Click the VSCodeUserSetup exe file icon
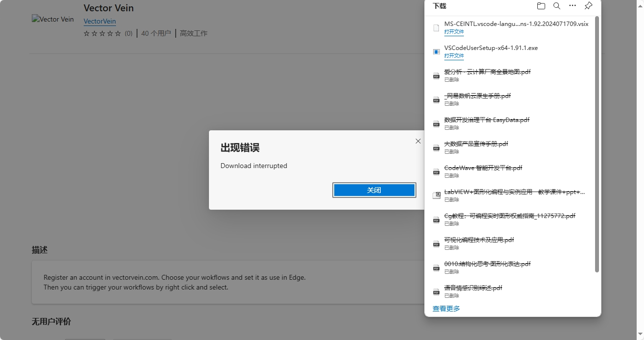Viewport: 644px width, 340px height. pyautogui.click(x=436, y=51)
